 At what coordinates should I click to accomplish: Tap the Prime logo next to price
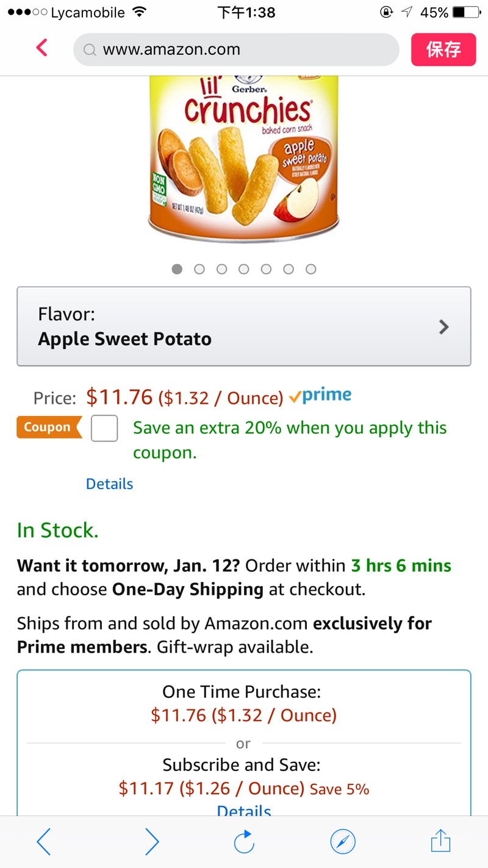coord(321,396)
